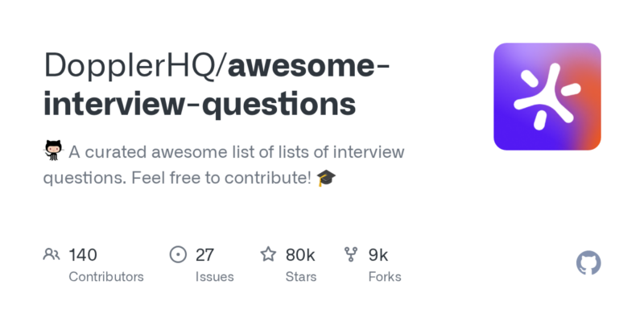The height and width of the screenshot is (322, 644).
Task: Open the Contributors label
Action: pyautogui.click(x=106, y=277)
